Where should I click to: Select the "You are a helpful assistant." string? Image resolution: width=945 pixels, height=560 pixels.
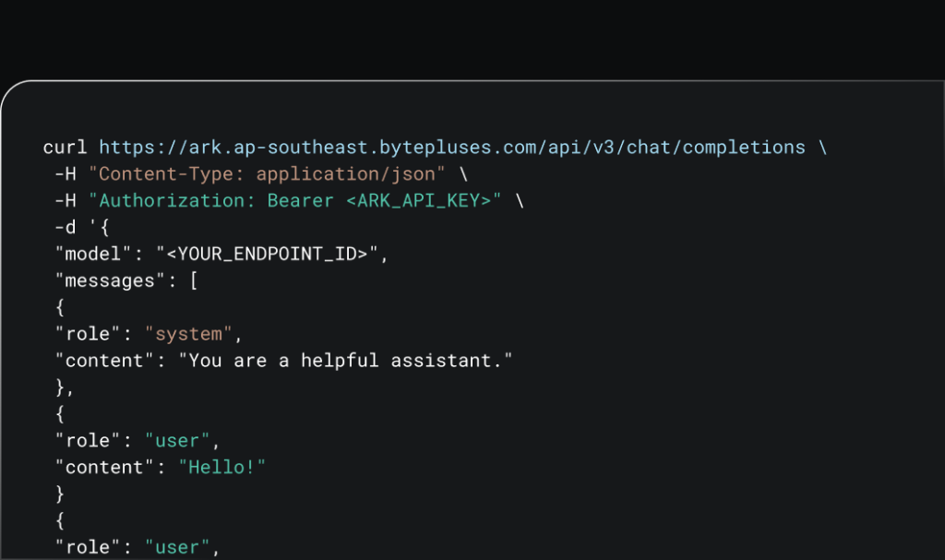pos(351,361)
